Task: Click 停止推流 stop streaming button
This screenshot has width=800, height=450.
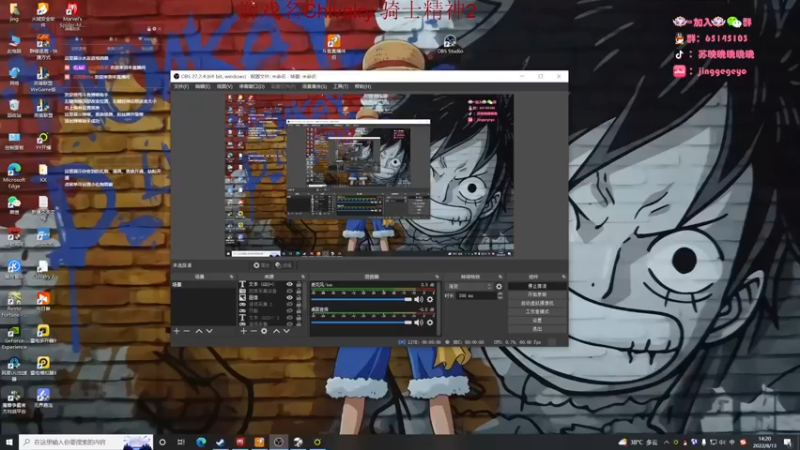Action: click(537, 286)
